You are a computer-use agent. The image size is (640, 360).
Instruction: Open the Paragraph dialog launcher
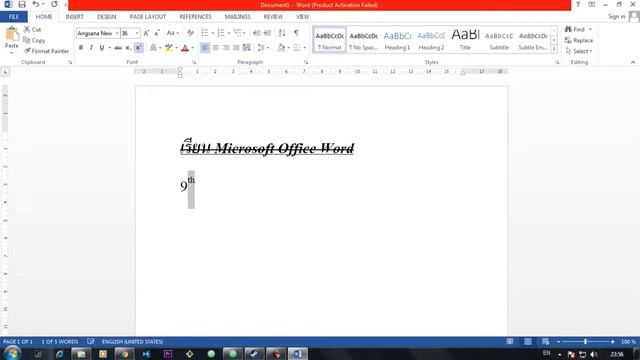pos(306,62)
